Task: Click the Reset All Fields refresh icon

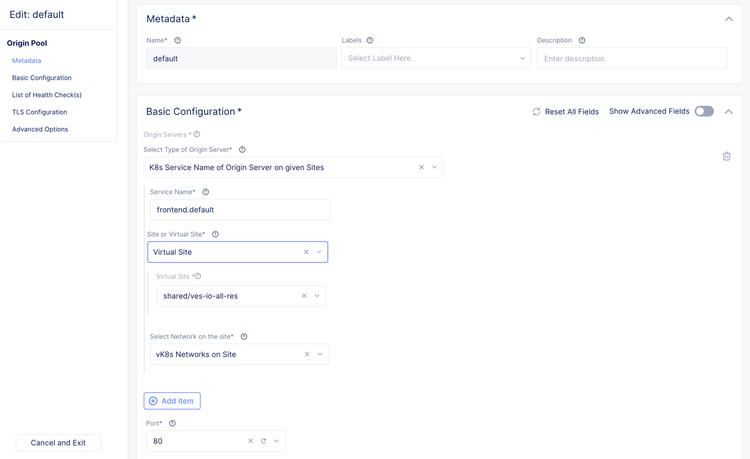Action: (537, 112)
